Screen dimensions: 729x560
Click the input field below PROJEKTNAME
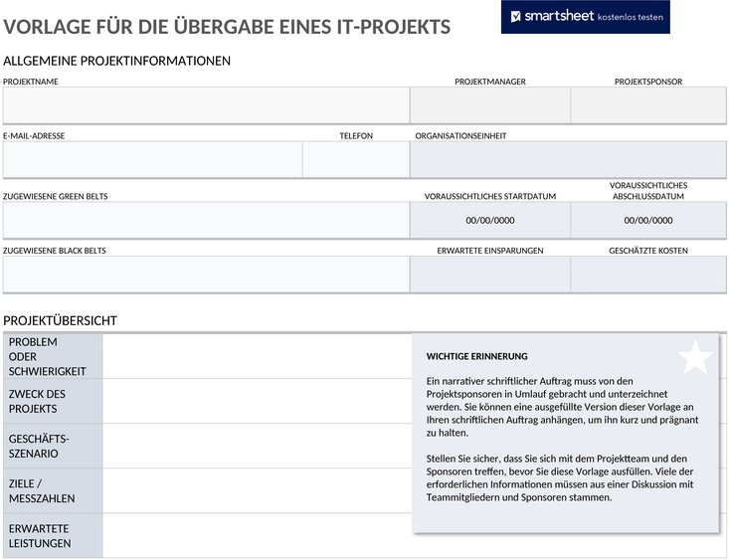click(x=207, y=105)
